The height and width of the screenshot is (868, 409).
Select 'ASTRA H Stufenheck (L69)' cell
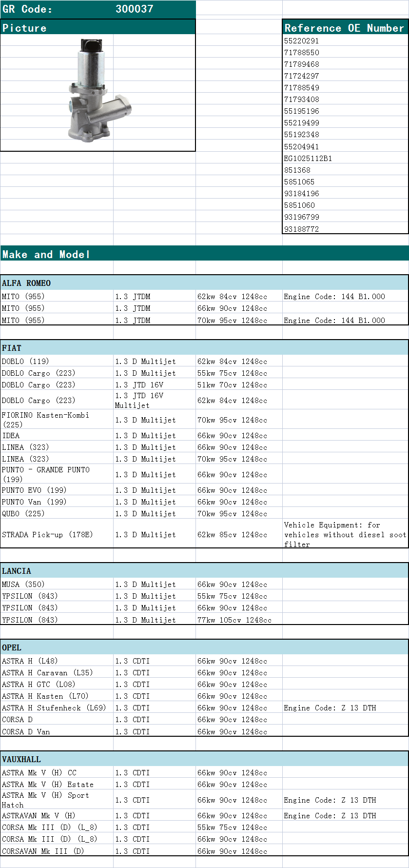57,707
